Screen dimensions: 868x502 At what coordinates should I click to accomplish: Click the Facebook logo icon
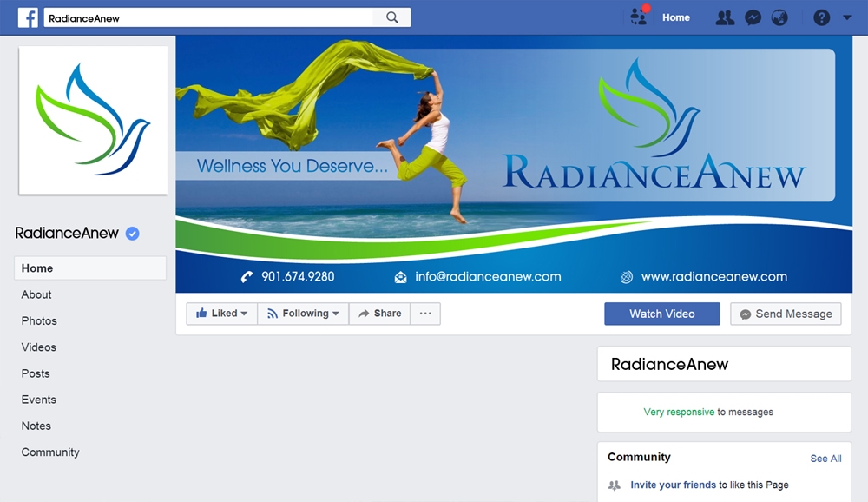point(28,17)
